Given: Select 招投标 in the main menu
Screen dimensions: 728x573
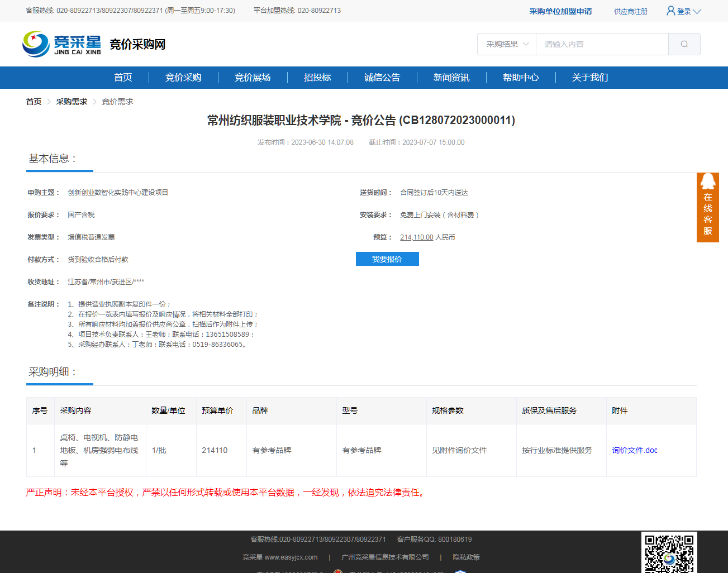Looking at the screenshot, I should pos(317,78).
